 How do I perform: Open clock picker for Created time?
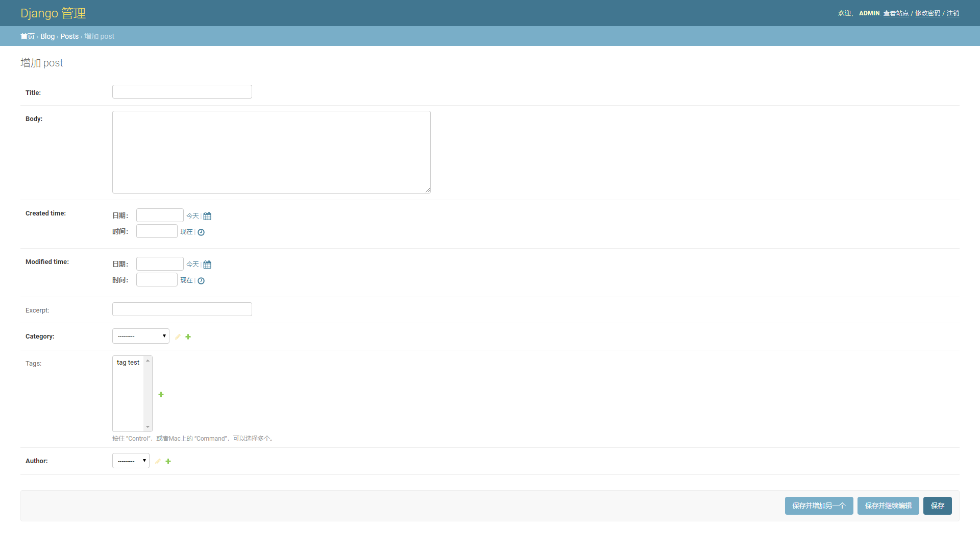tap(201, 232)
